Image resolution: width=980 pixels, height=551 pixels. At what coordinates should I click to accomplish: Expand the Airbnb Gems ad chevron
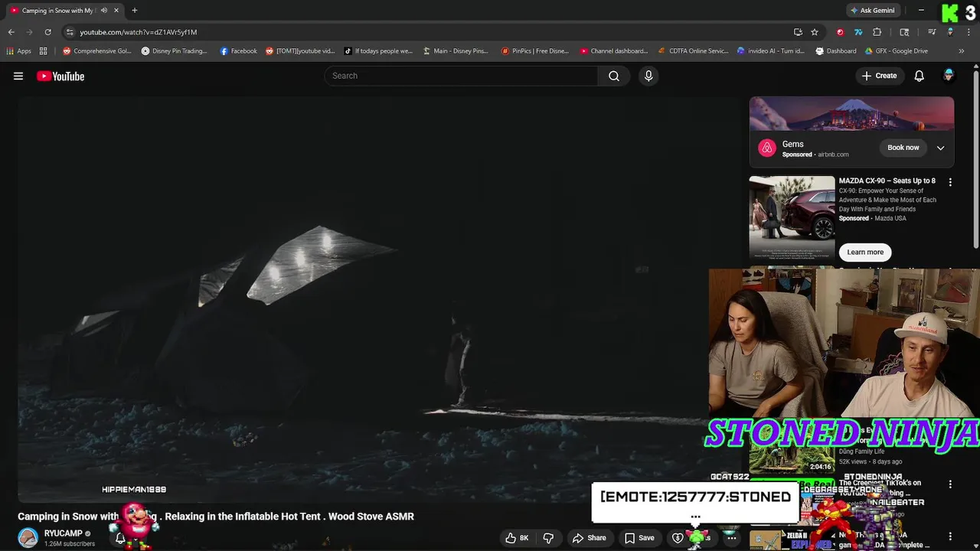[x=940, y=148]
